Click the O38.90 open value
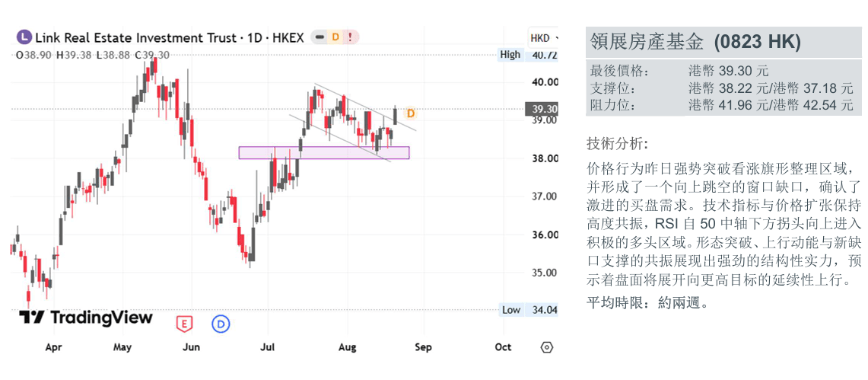The width and height of the screenshot is (868, 380). [33, 55]
